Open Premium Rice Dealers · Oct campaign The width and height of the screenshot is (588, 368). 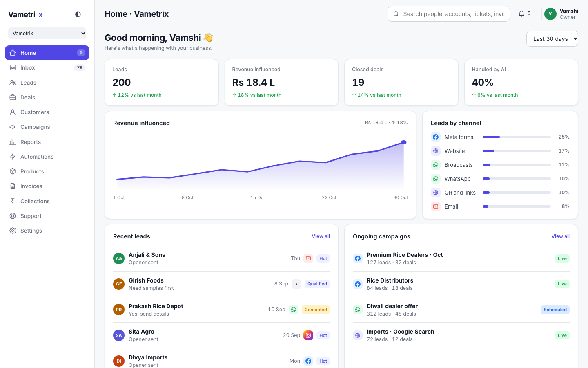tap(461, 258)
